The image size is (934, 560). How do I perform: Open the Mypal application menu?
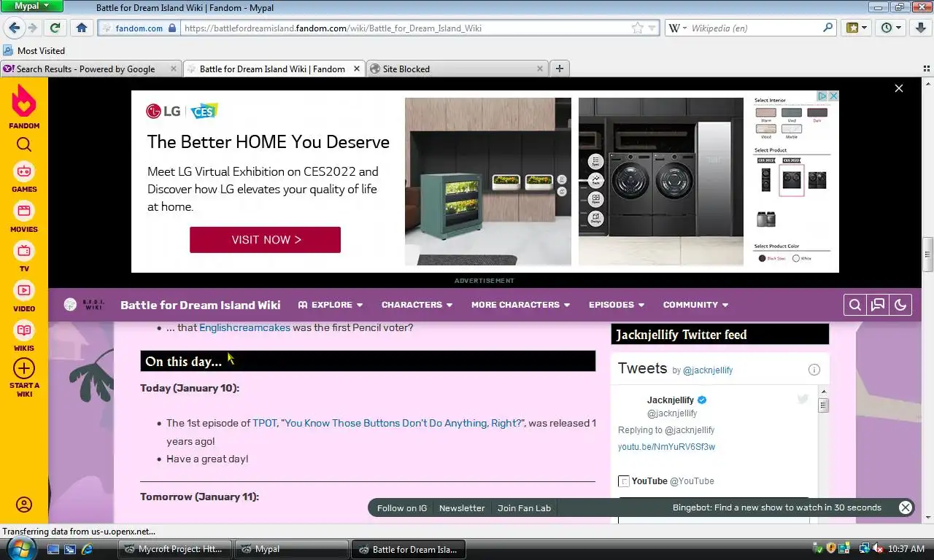pos(31,6)
